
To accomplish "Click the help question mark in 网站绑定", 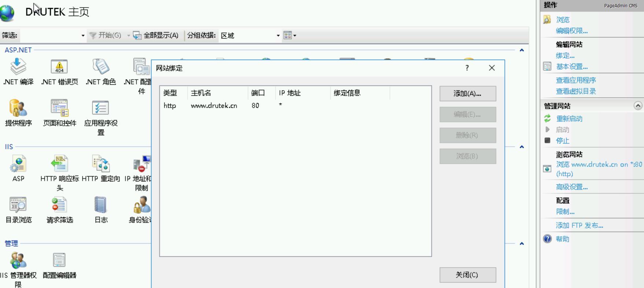I will click(467, 68).
